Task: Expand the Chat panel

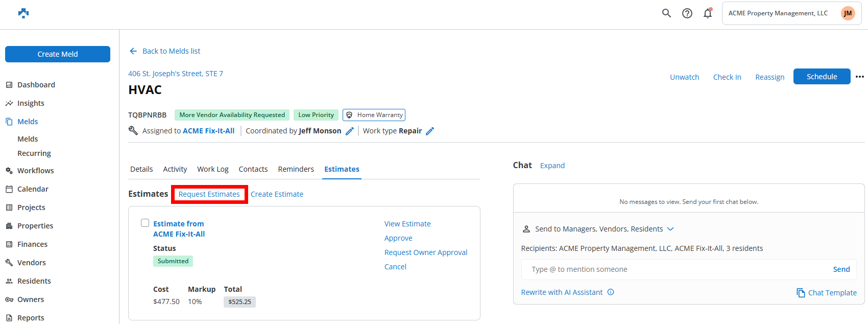Action: point(552,166)
